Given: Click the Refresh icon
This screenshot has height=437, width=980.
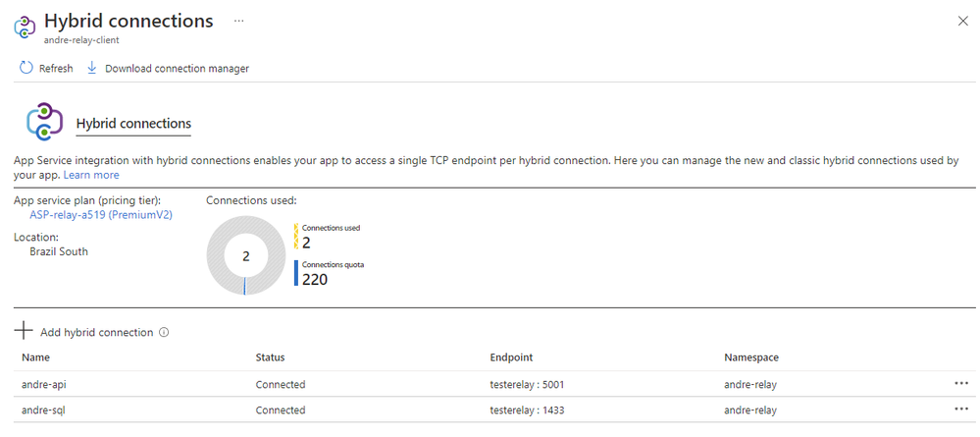Looking at the screenshot, I should [x=26, y=68].
